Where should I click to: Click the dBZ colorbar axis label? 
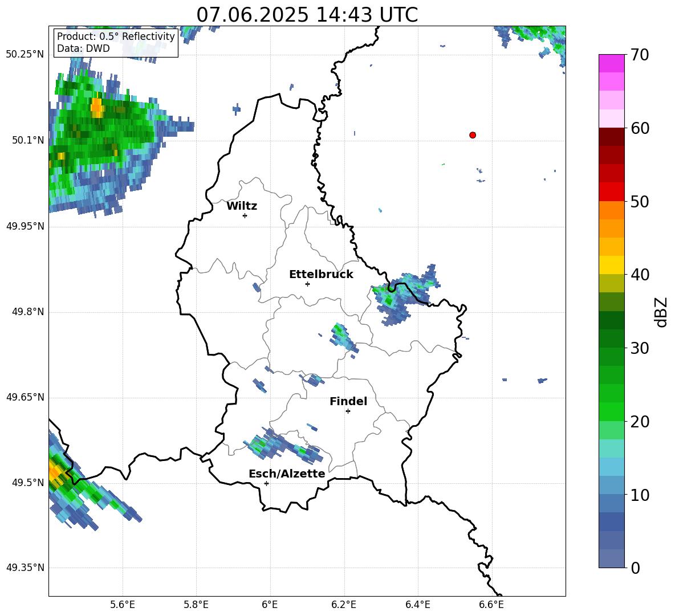point(662,312)
